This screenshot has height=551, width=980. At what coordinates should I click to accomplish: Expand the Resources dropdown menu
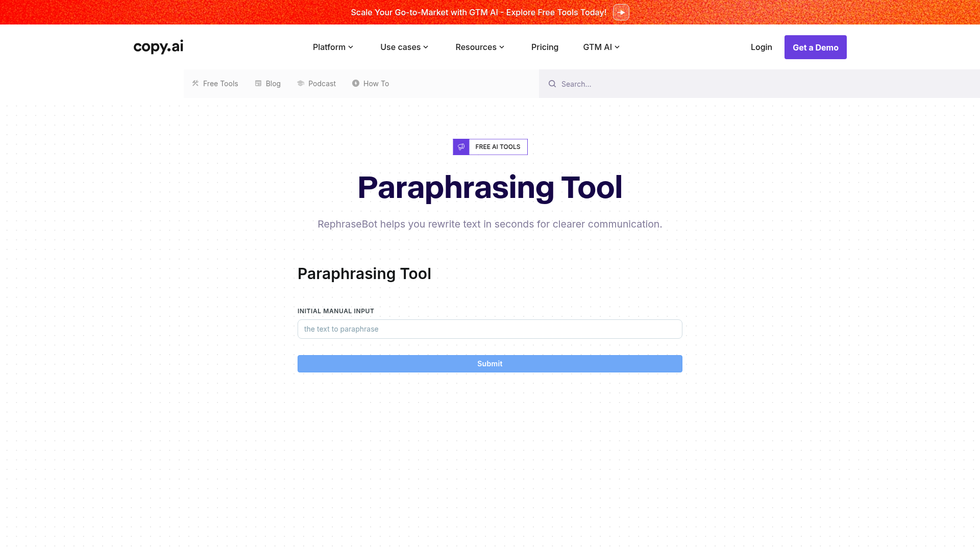480,47
